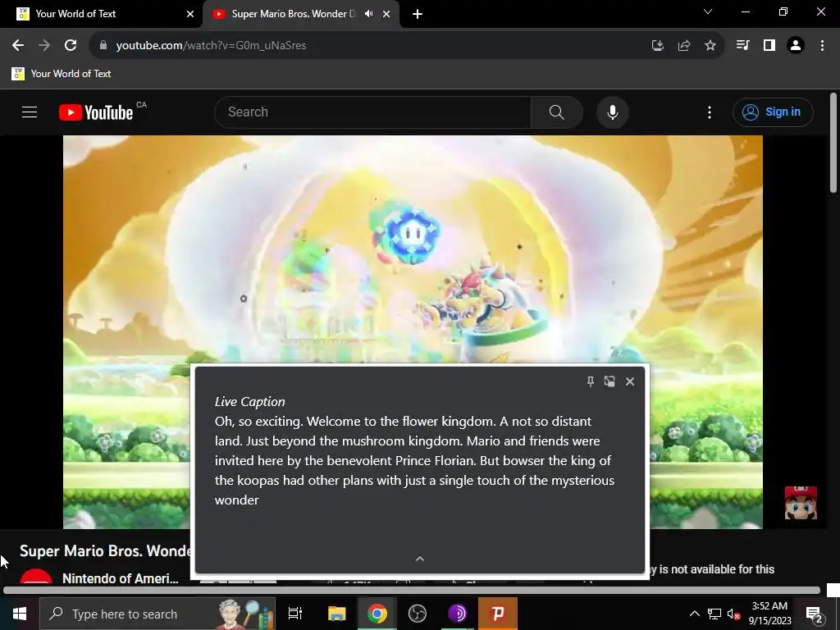Open YouTube settings three-dot menu

click(710, 112)
